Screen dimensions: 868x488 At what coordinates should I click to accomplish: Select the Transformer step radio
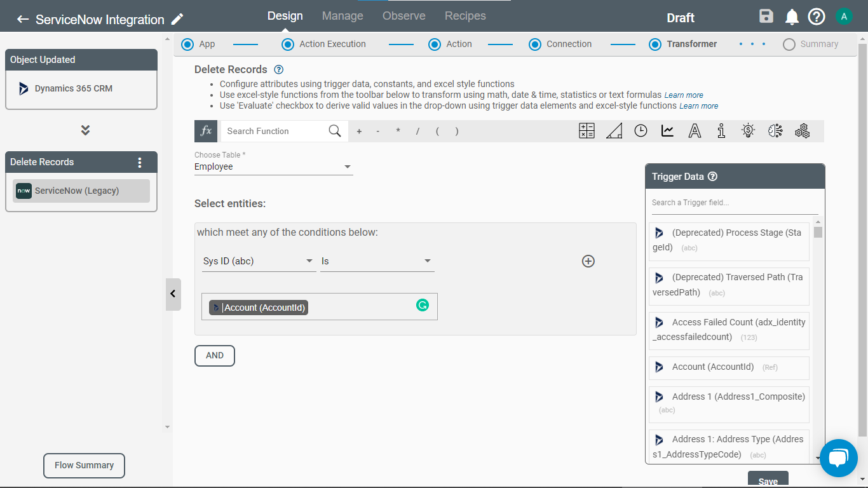(x=655, y=44)
